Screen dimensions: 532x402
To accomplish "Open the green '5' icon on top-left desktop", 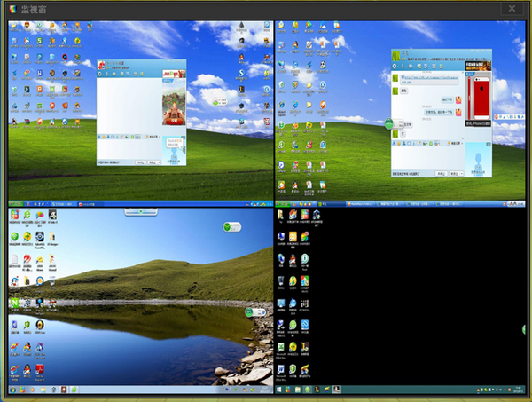I will (39, 42).
